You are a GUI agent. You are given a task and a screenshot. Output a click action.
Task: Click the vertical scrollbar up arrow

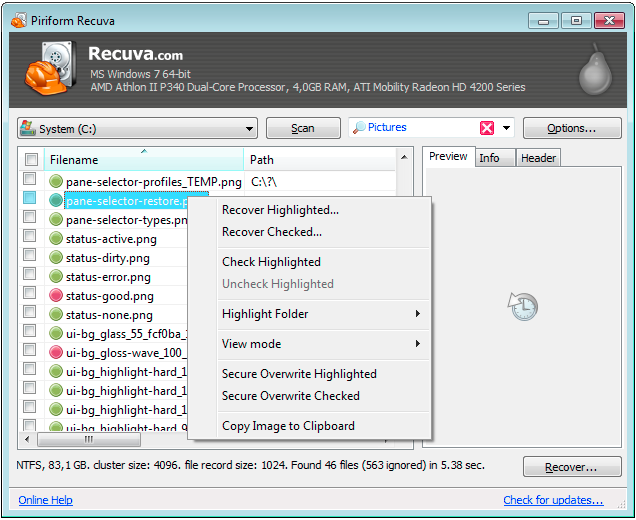pyautogui.click(x=404, y=157)
